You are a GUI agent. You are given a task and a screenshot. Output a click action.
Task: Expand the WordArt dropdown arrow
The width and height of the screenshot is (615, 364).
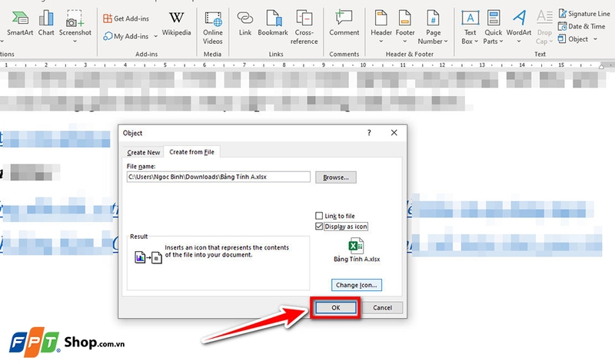(x=519, y=41)
